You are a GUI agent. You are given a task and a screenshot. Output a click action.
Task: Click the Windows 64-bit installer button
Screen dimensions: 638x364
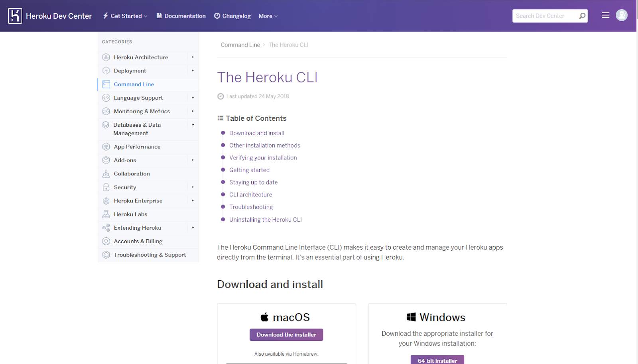coord(437,360)
